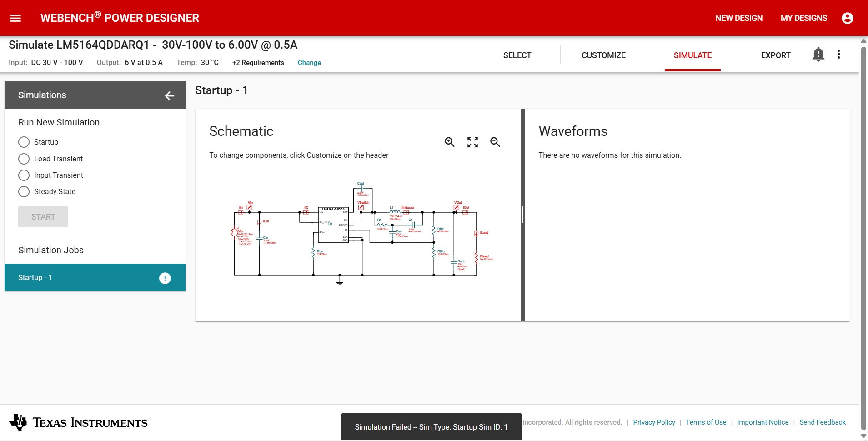Viewport: 868px width, 441px height.
Task: Click the LM5164-Q1DDA IC block
Action: 333,225
